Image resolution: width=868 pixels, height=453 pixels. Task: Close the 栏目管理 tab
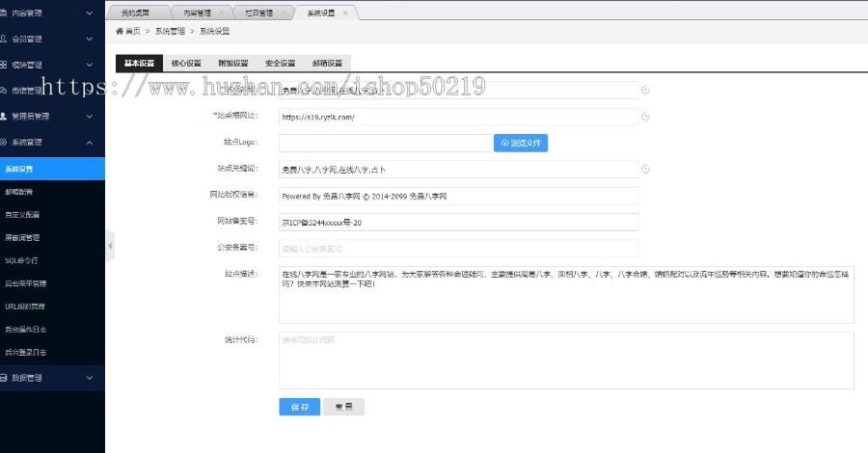(284, 13)
